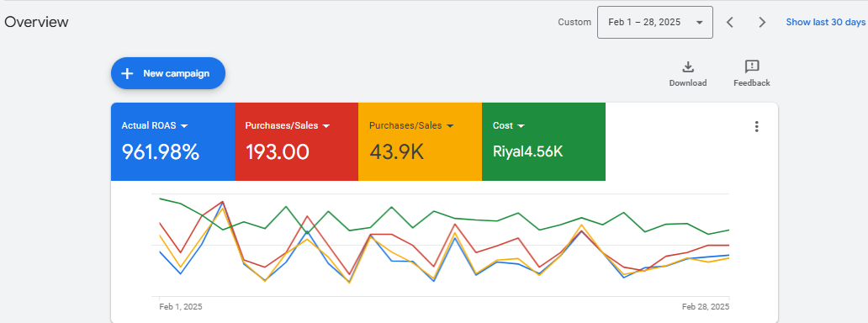
Task: Click the New campaign button
Action: 168,73
